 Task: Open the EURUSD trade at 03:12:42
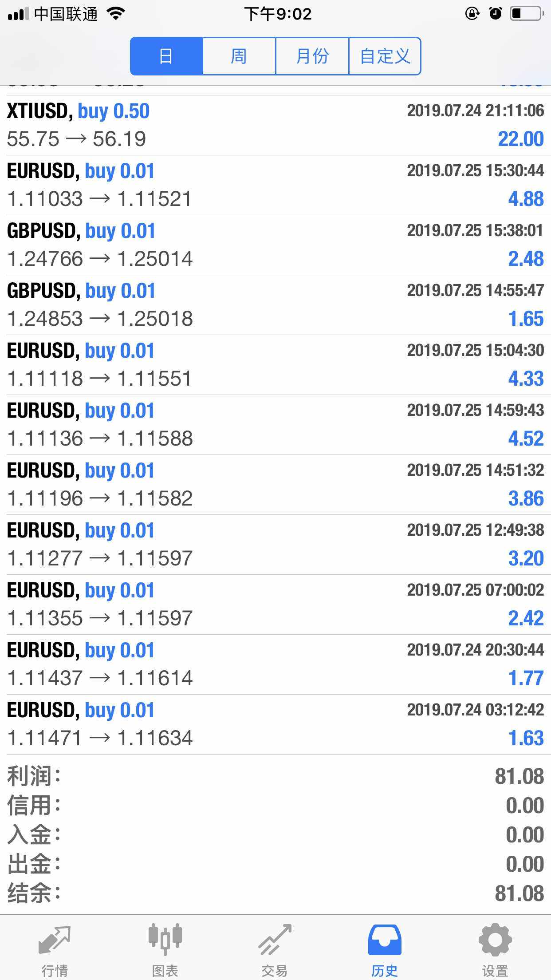275,724
